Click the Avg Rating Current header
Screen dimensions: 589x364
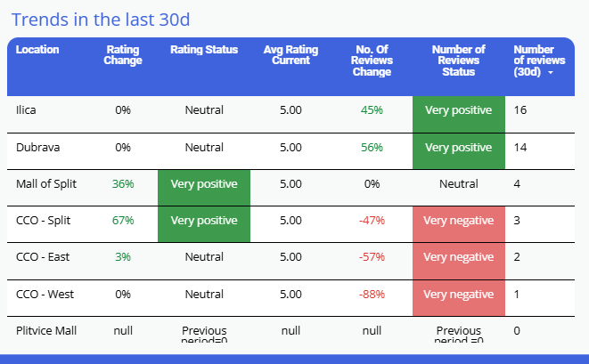(x=290, y=55)
